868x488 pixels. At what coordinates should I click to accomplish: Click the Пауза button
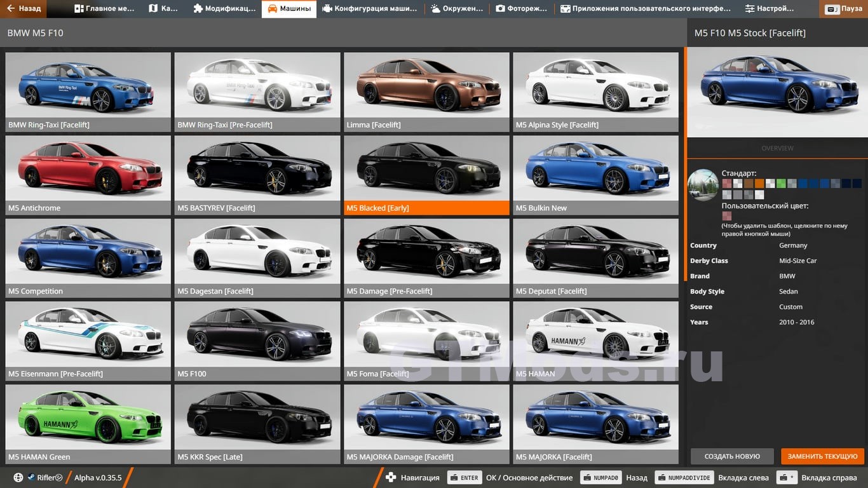click(x=843, y=9)
